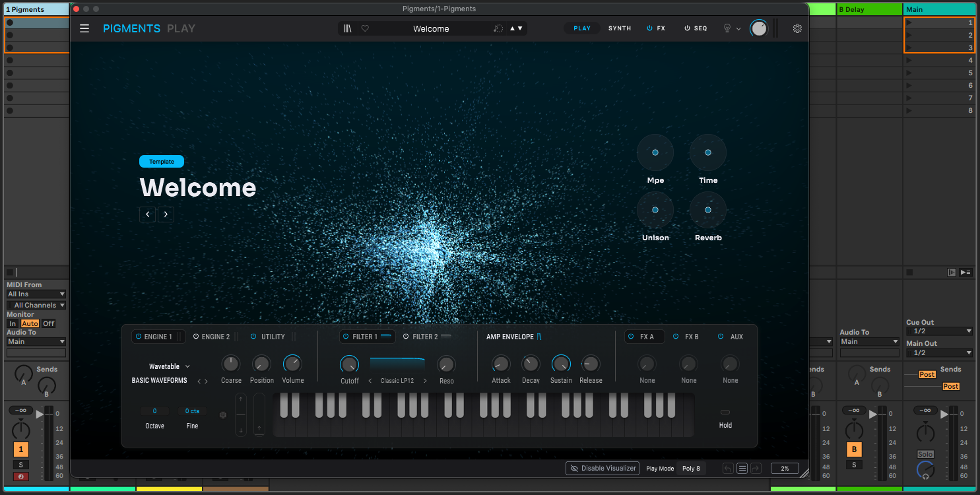Toggle the FX section power in the top bar
The image size is (980, 495).
point(649,28)
